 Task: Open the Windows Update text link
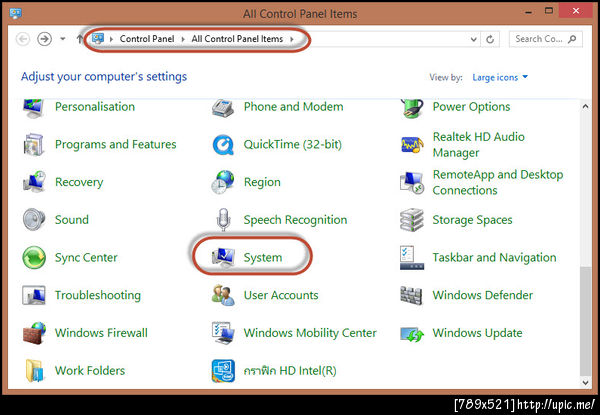pos(477,333)
